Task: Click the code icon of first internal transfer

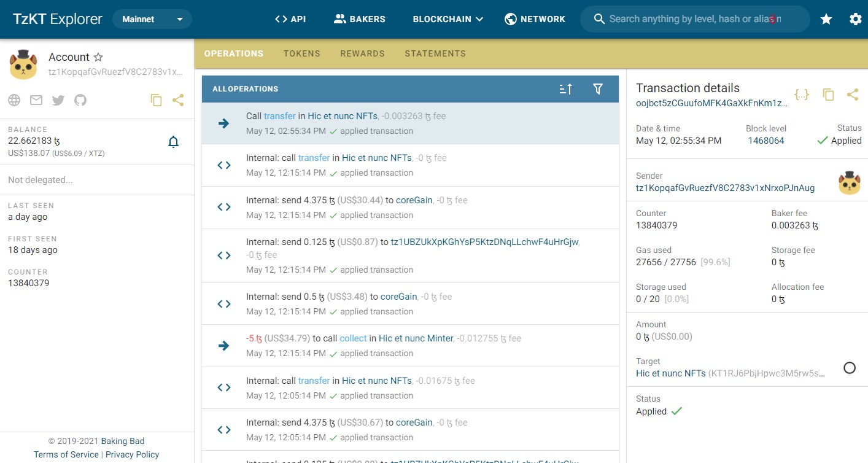Action: 224,165
